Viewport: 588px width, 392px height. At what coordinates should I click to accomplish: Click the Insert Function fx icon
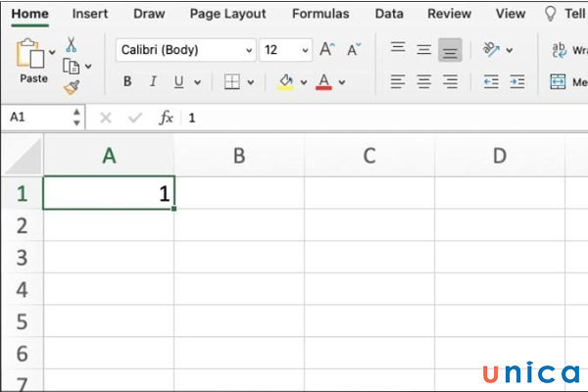167,117
